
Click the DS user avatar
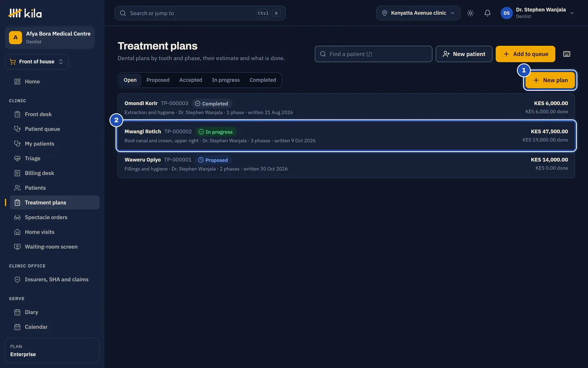506,13
